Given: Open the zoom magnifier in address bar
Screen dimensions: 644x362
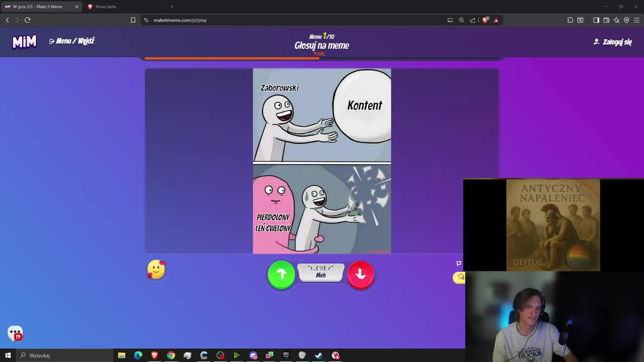Looking at the screenshot, I should pyautogui.click(x=461, y=20).
